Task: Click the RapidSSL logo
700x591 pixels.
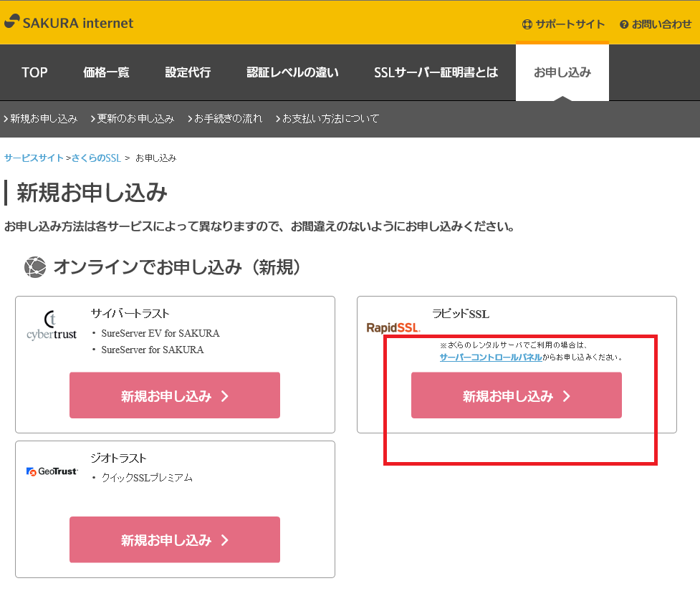Action: point(393,327)
